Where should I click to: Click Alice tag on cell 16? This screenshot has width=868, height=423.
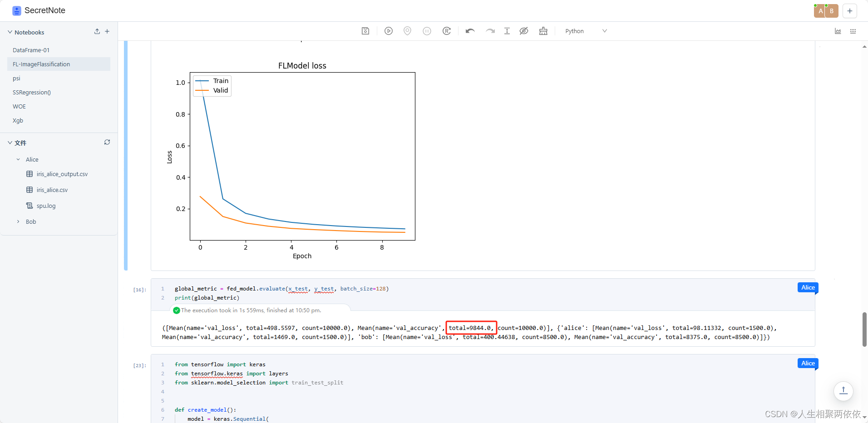(x=808, y=287)
